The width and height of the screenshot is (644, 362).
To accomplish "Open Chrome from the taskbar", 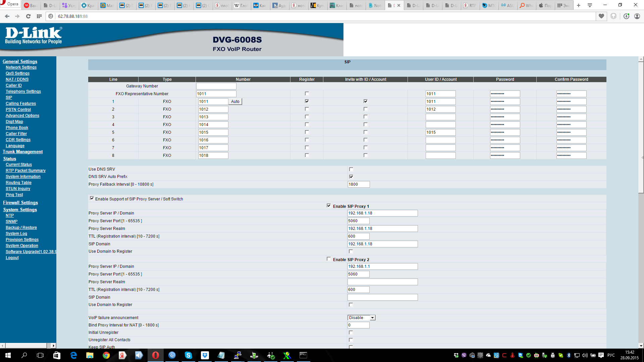I will pyautogui.click(x=106, y=355).
